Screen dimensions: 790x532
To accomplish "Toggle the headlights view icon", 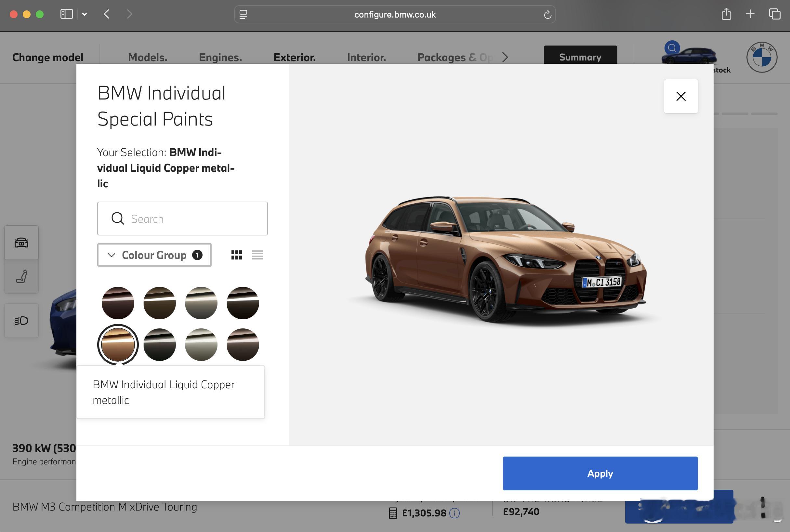I will pyautogui.click(x=21, y=321).
